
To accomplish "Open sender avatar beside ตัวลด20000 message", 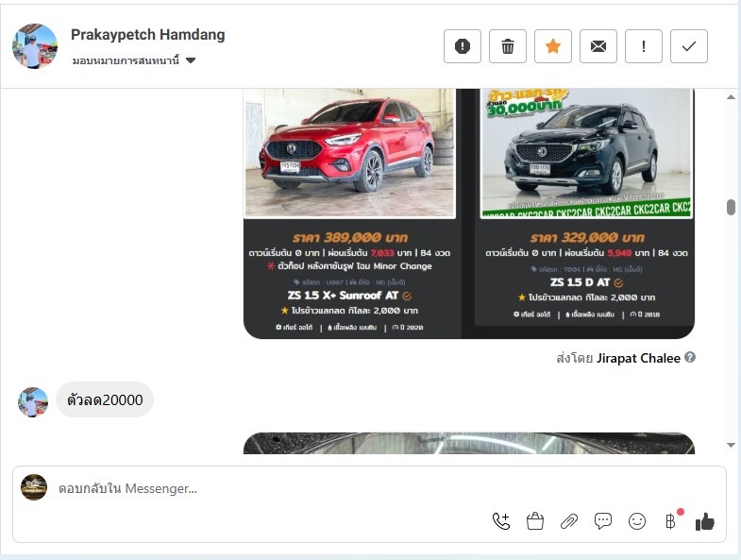I will 33,402.
